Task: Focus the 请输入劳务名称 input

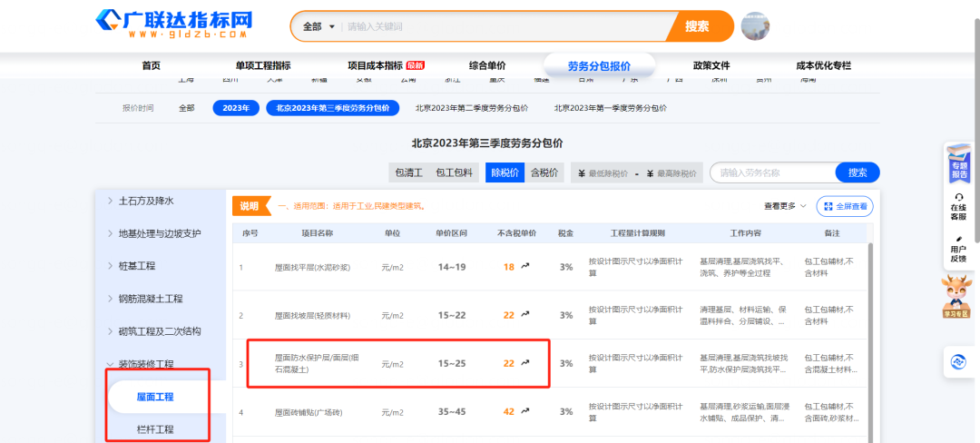Action: click(x=775, y=172)
